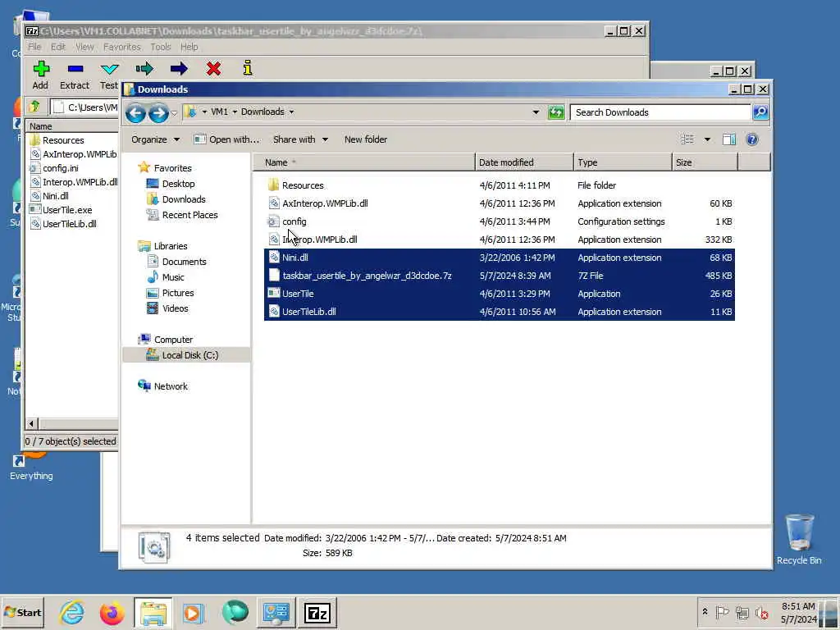Click the 7-Zip taskbar button

[x=317, y=613]
